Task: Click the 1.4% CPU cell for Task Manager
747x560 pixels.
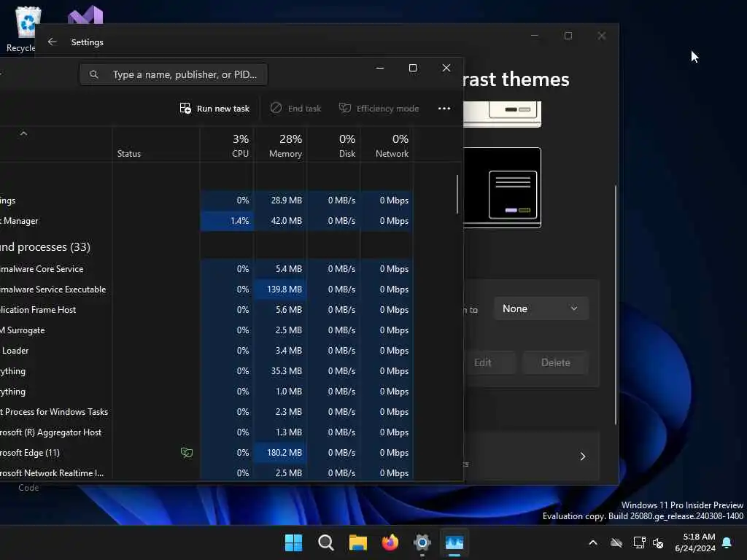Action: [227, 221]
